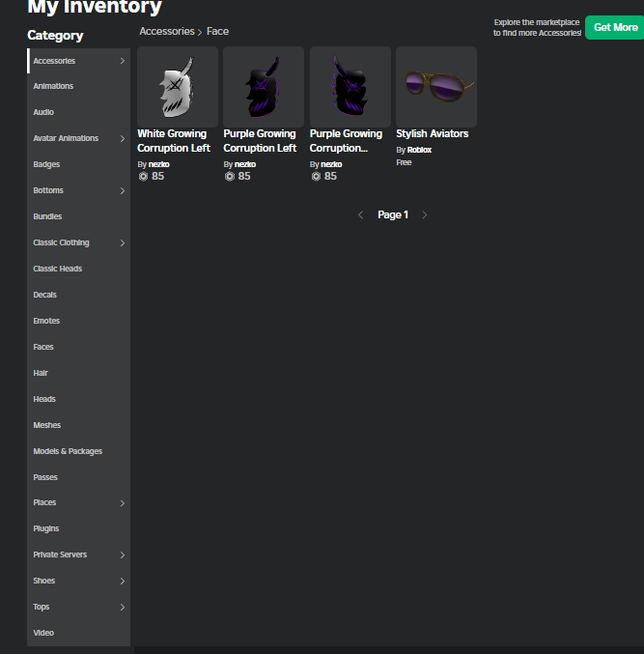
Task: Select the Meshes category
Action: [x=79, y=425]
